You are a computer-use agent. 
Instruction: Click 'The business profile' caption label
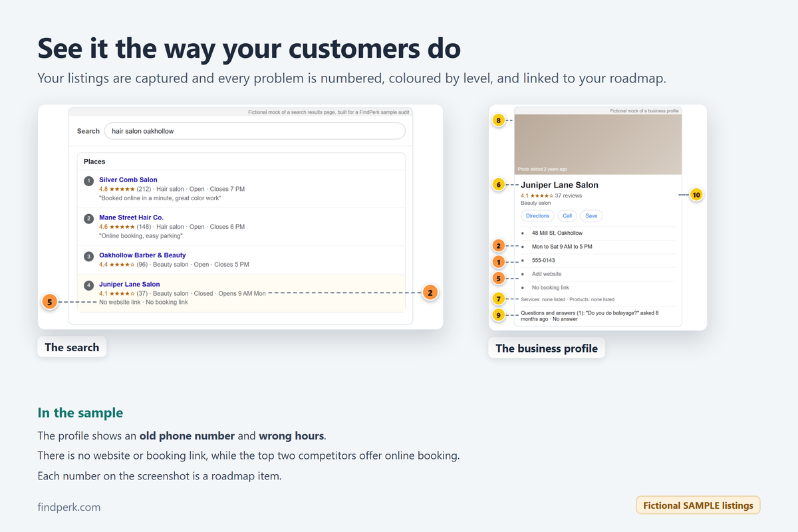coord(547,348)
